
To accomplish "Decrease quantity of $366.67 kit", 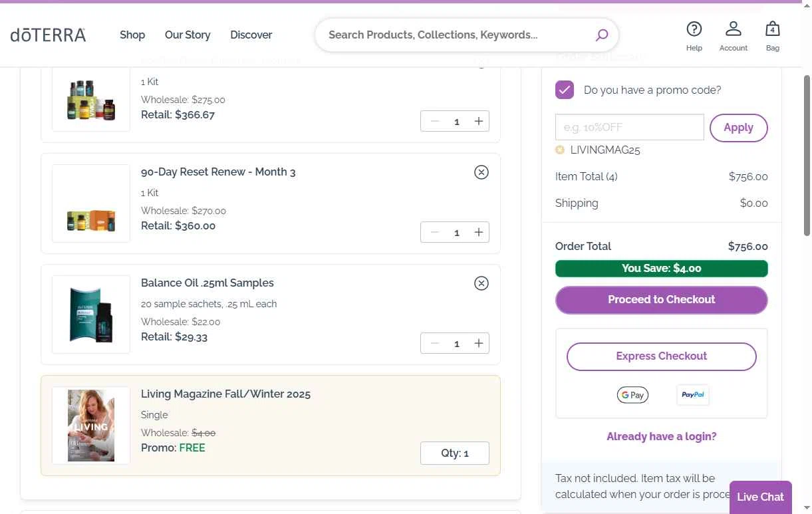I will (x=435, y=121).
